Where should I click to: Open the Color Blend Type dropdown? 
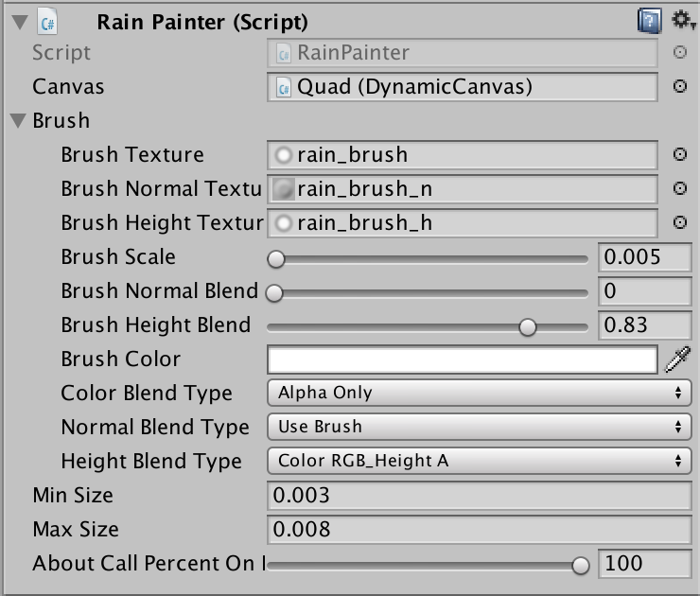pos(479,393)
